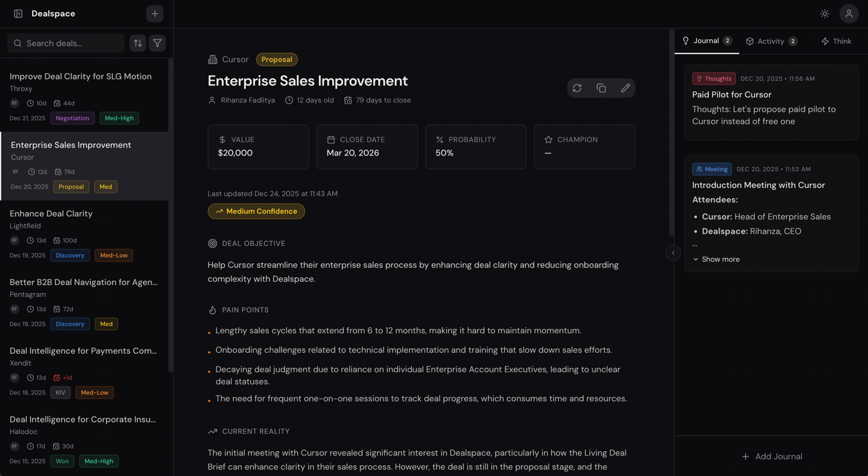
Task: Open the Think tab
Action: [x=836, y=41]
